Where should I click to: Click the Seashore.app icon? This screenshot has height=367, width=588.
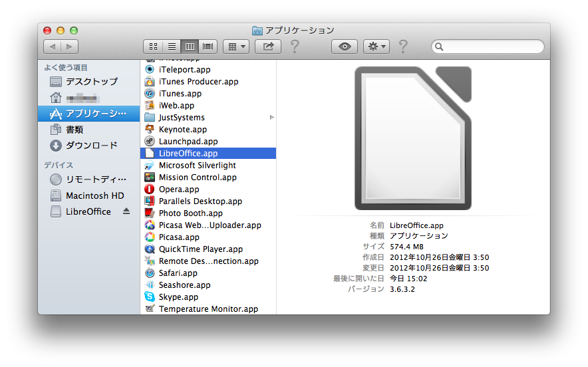150,285
